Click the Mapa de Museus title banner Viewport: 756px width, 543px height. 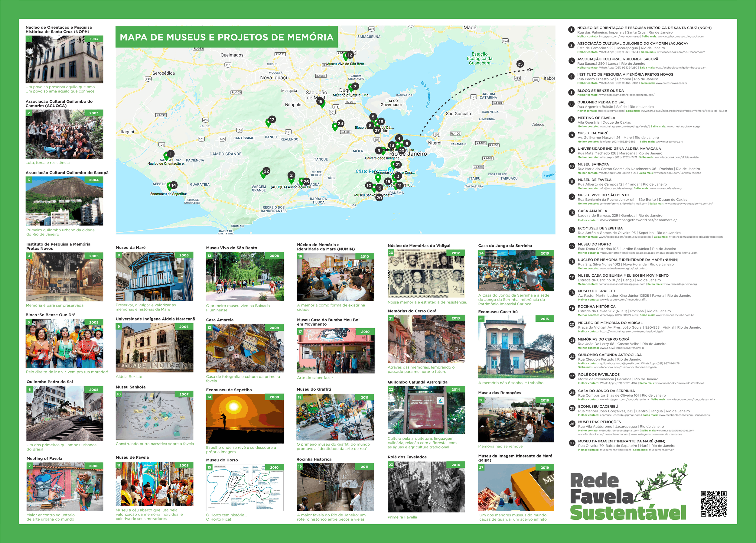226,37
